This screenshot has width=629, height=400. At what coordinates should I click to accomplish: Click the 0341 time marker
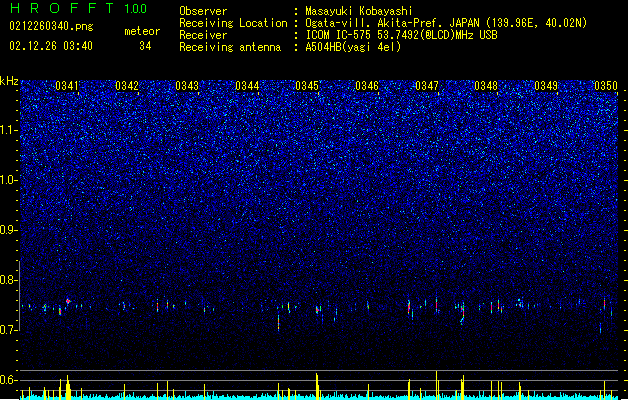(x=67, y=85)
